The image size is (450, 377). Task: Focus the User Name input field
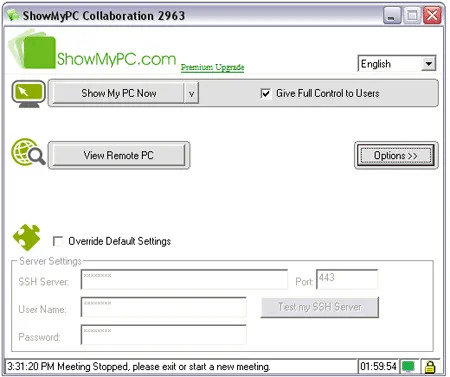coord(163,307)
